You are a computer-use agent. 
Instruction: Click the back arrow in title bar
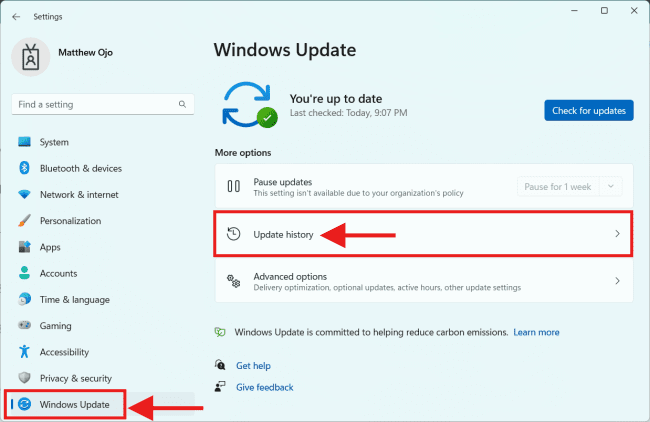point(16,16)
